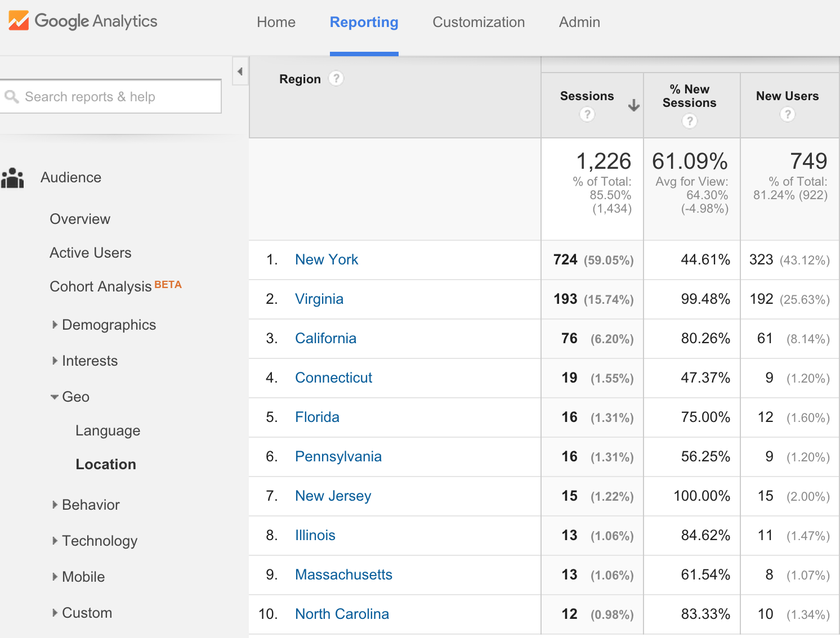Expand the Technology section

pos(55,541)
